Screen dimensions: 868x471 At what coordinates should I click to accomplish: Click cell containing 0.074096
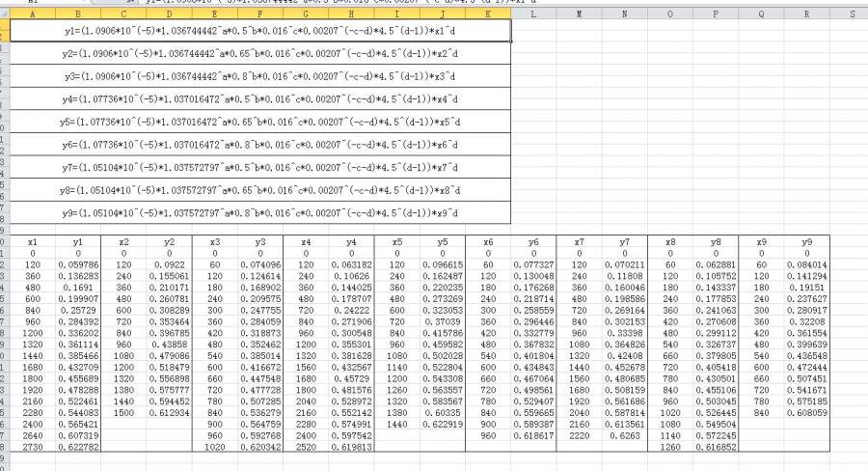click(x=260, y=264)
